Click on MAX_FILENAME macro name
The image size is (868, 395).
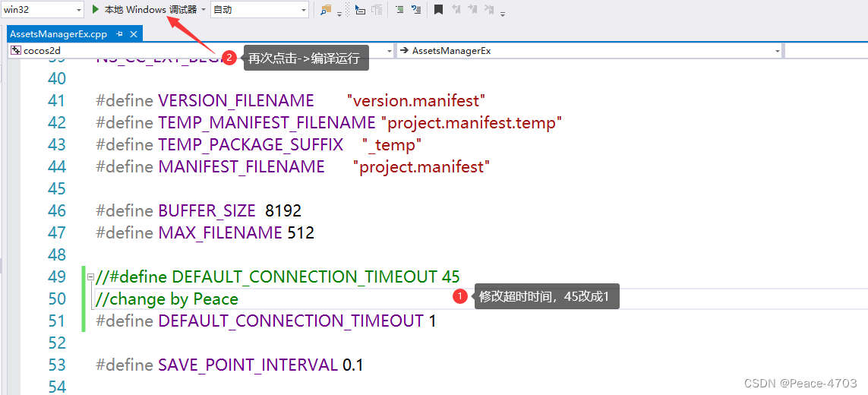tap(220, 232)
